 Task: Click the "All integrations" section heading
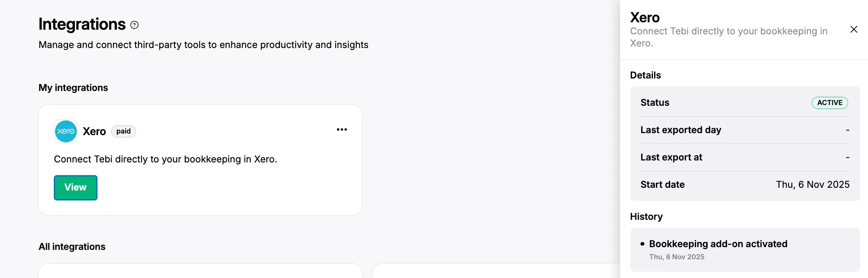tap(72, 247)
